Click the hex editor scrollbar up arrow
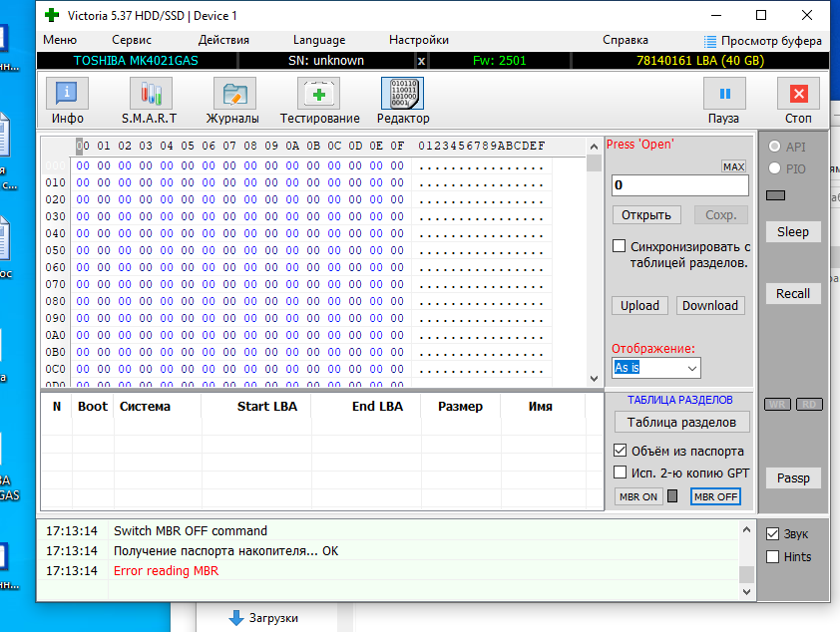The image size is (840, 632). click(x=594, y=147)
